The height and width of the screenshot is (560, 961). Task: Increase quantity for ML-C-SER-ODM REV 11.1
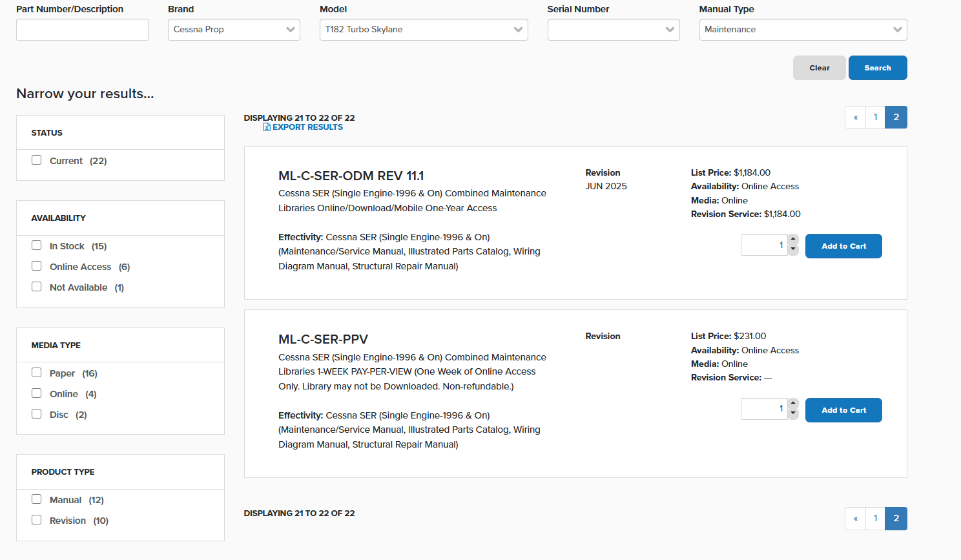tap(793, 240)
